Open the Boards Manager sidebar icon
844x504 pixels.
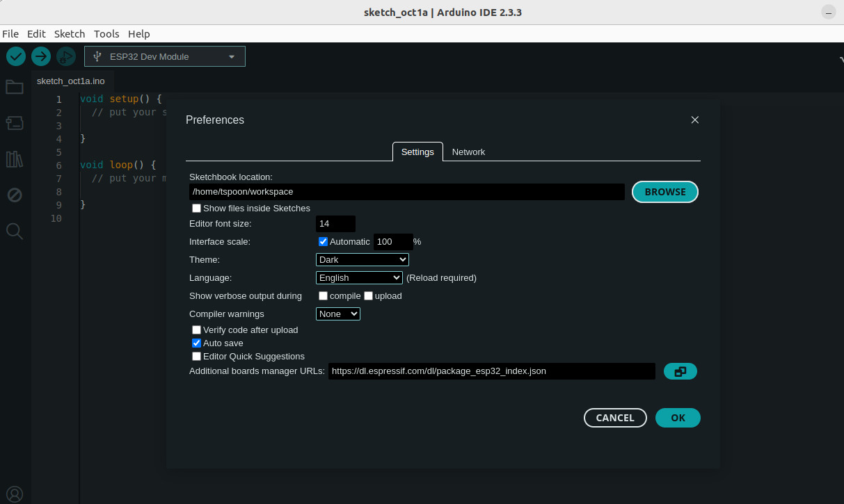tap(15, 123)
